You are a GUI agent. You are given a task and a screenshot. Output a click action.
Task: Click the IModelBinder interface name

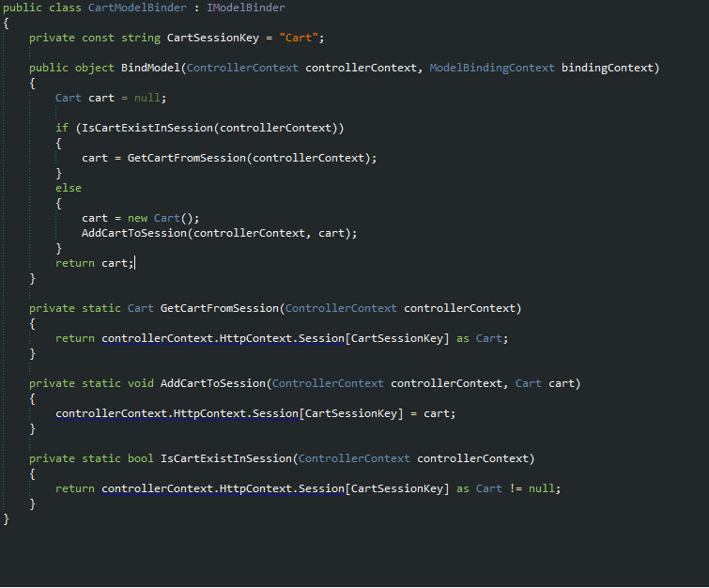point(245,8)
